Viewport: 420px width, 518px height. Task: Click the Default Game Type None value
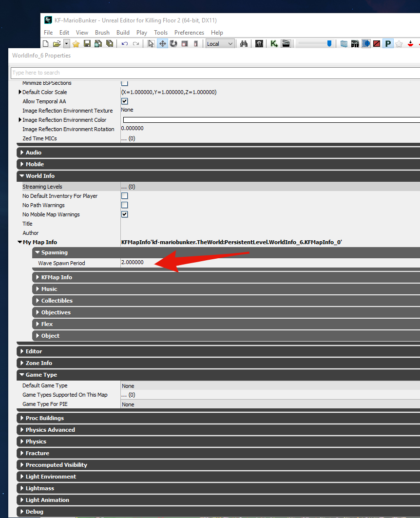tap(128, 386)
